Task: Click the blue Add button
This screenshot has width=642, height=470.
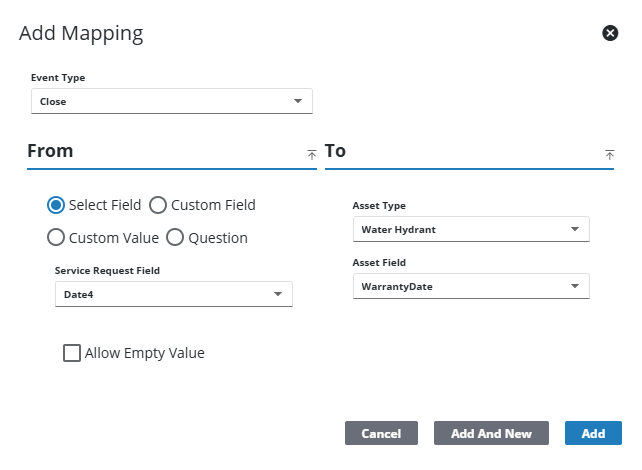Action: 593,433
